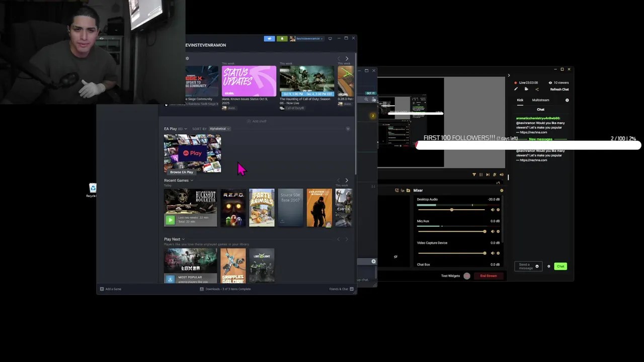Click the share icon in the stream panel
The height and width of the screenshot is (362, 644).
537,89
